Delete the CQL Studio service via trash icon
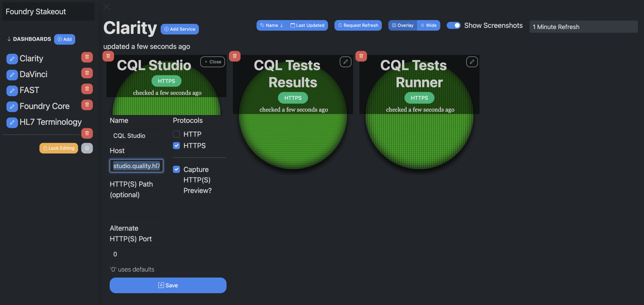 pyautogui.click(x=108, y=56)
